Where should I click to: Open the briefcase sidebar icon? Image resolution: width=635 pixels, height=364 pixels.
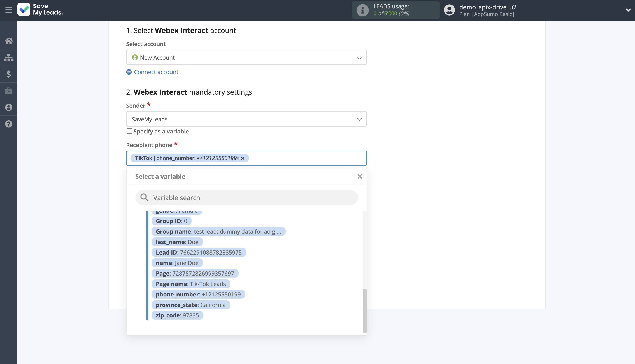coord(9,90)
